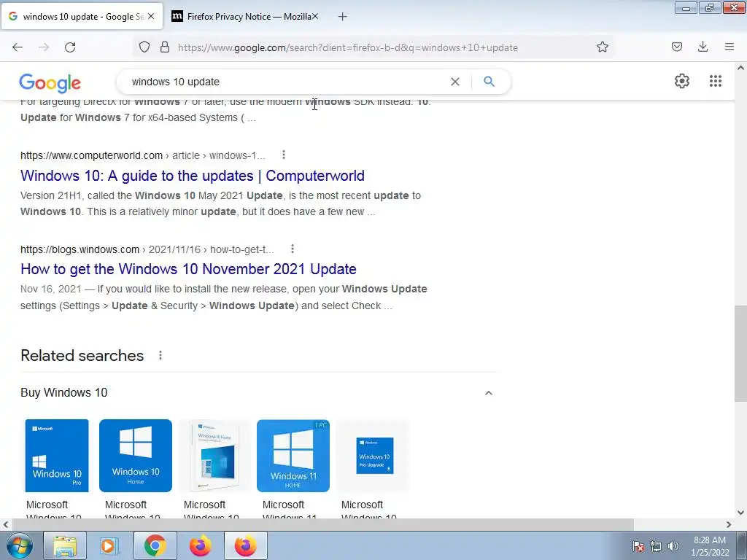This screenshot has width=747, height=560.
Task: Open the Firefox downloads panel
Action: [x=703, y=47]
